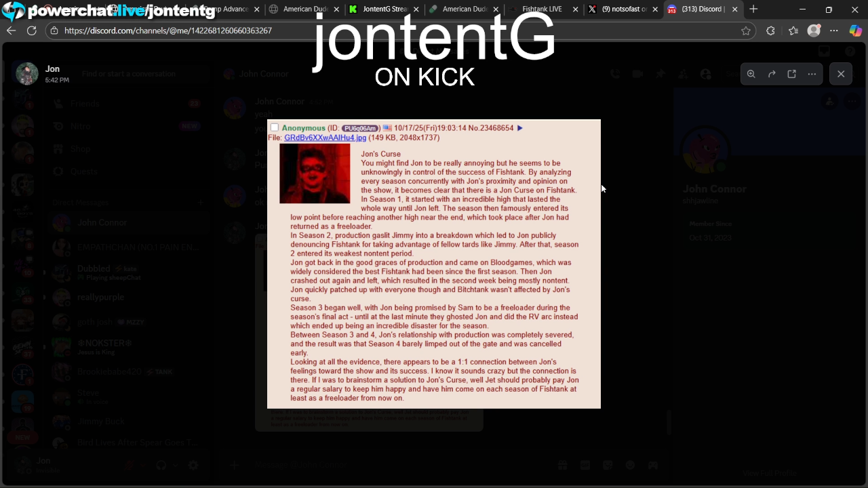
Task: Click the enlarged Jon's Curse post image
Action: (434, 264)
